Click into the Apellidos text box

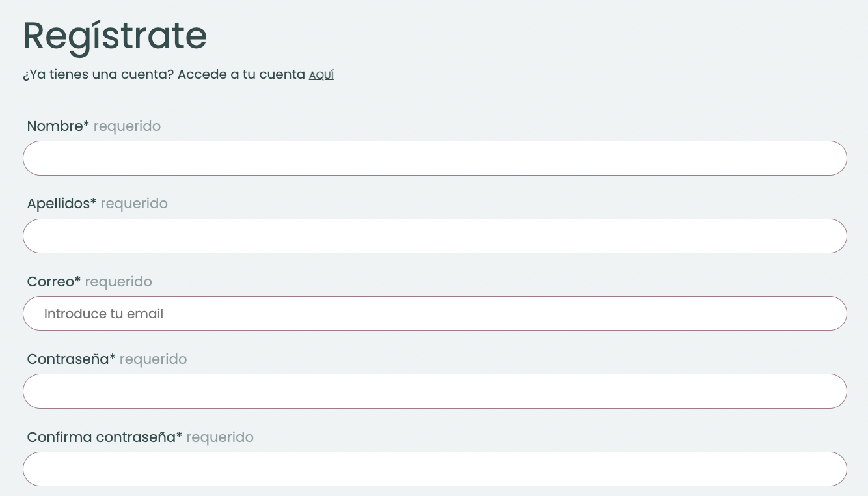(x=435, y=236)
